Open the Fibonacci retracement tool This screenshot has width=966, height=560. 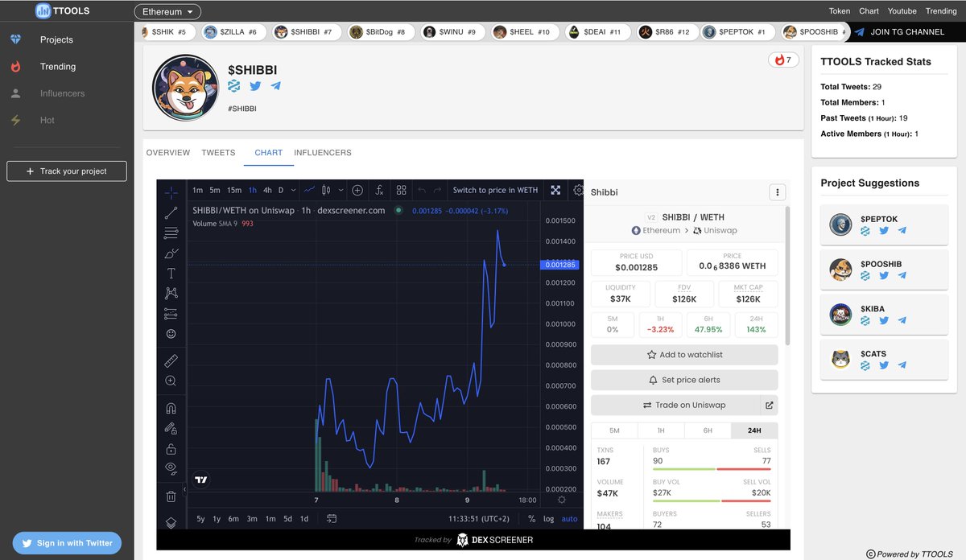[x=171, y=233]
